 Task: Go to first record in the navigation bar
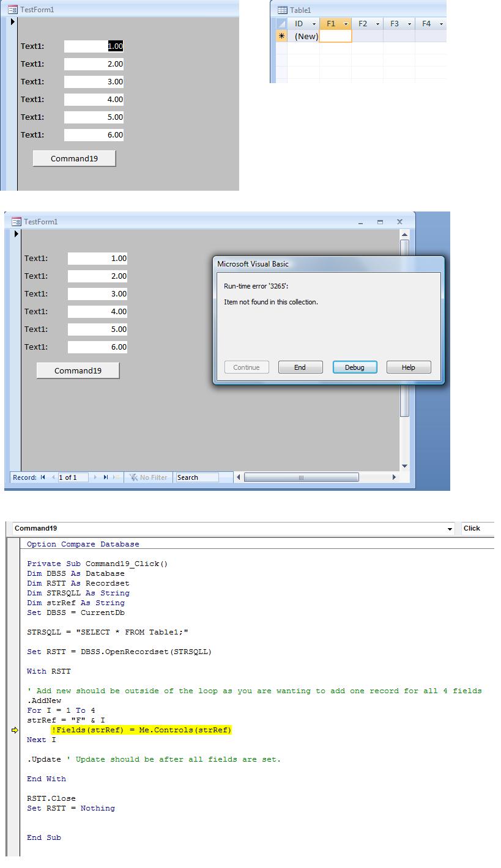[x=43, y=477]
